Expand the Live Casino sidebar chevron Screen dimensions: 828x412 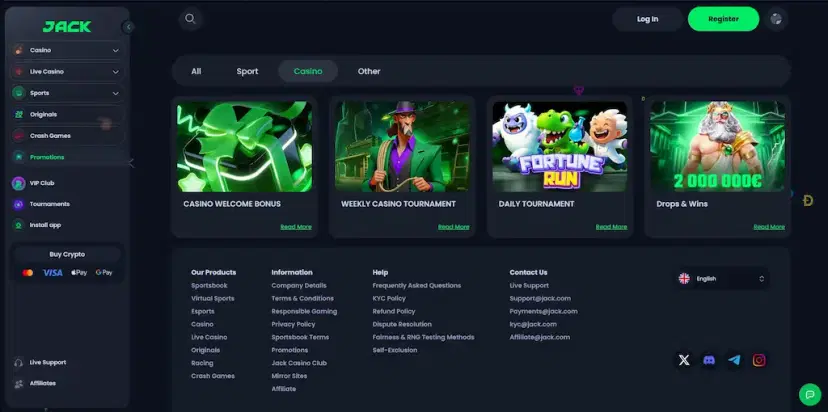(116, 72)
